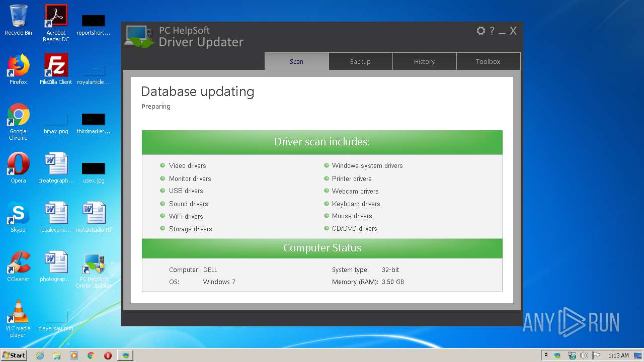Open Chrome from the taskbar
The width and height of the screenshot is (644, 362).
pyautogui.click(x=91, y=355)
